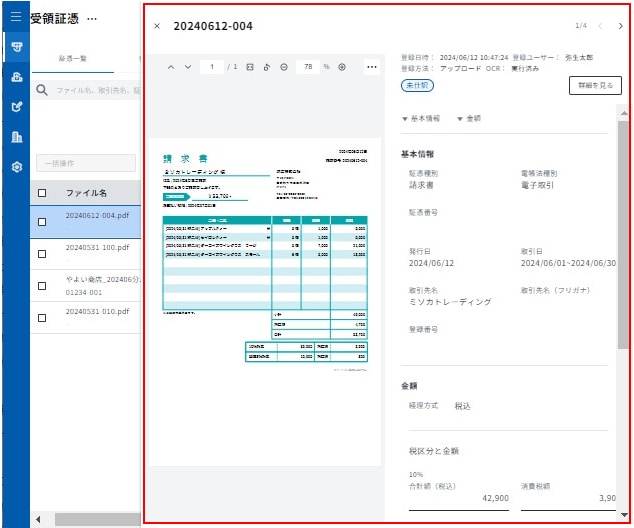The image size is (634, 528).
Task: Click the 詳細を見る button
Action: coord(593,86)
